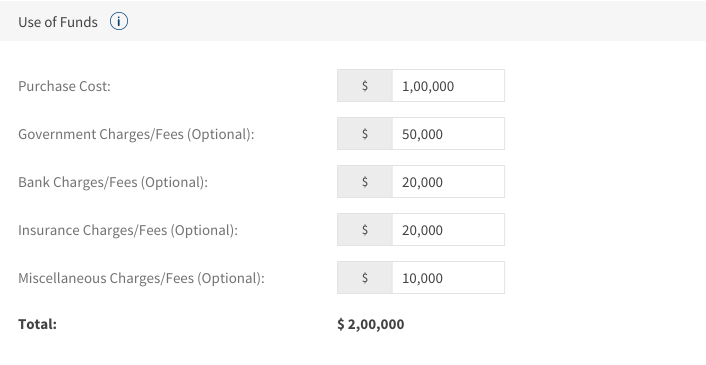Click the dollar prefix for Miscellaneous Charges

pos(365,278)
